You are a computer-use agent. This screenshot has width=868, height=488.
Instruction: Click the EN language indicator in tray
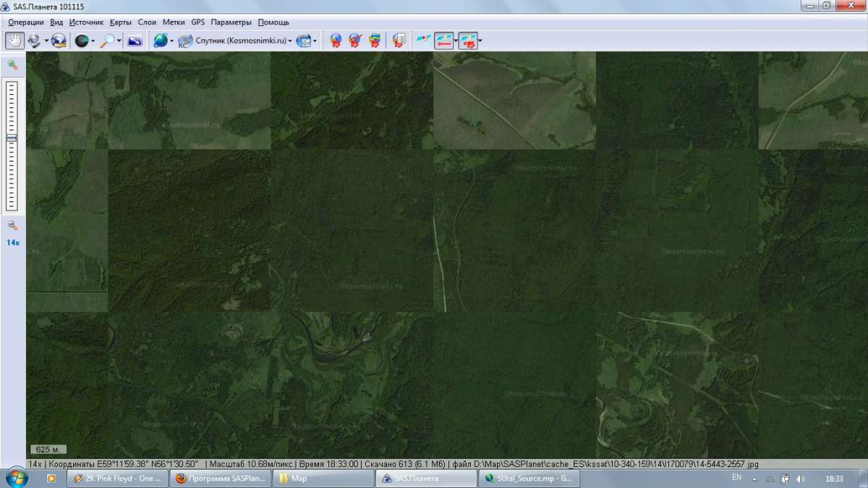point(736,478)
